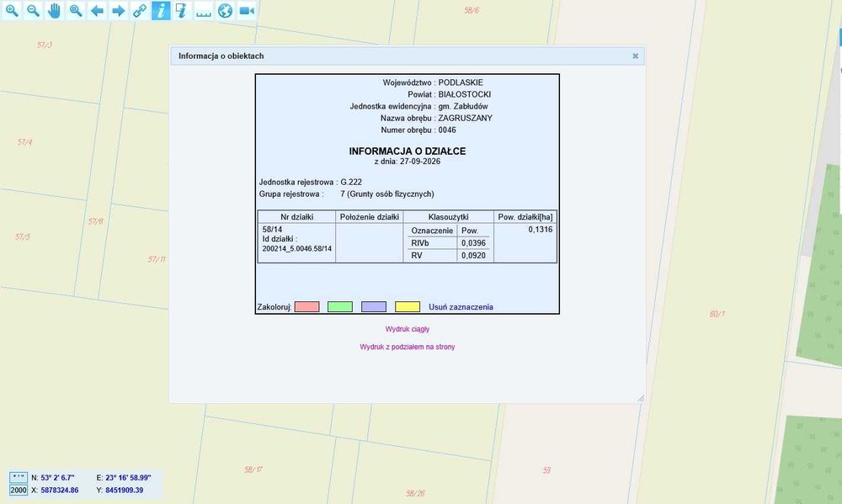The width and height of the screenshot is (842, 504).
Task: Click parcel label 57/11 on the map
Action: pyautogui.click(x=157, y=259)
